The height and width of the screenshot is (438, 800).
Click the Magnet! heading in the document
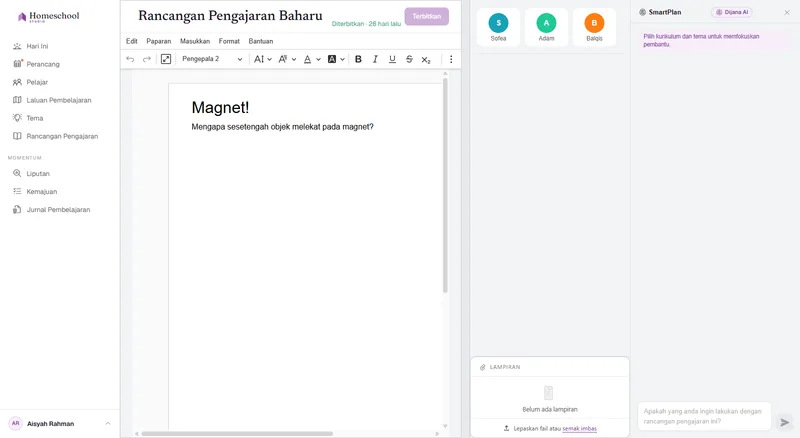[x=220, y=108]
